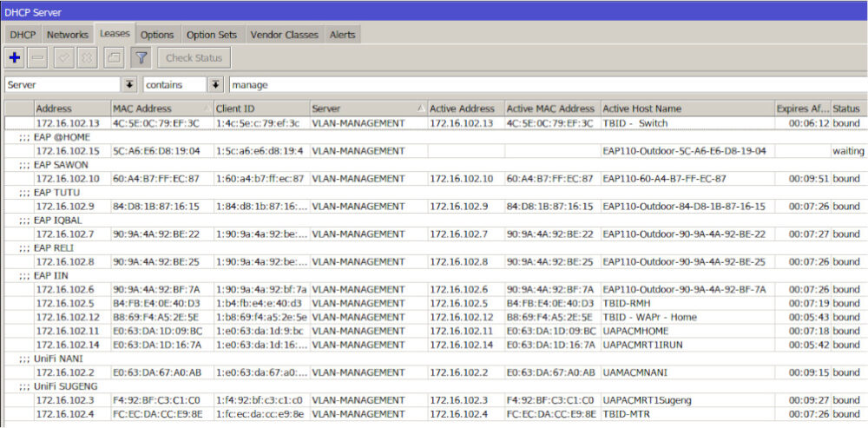This screenshot has width=868, height=428.
Task: Go to Option Sets tab
Action: [x=212, y=35]
